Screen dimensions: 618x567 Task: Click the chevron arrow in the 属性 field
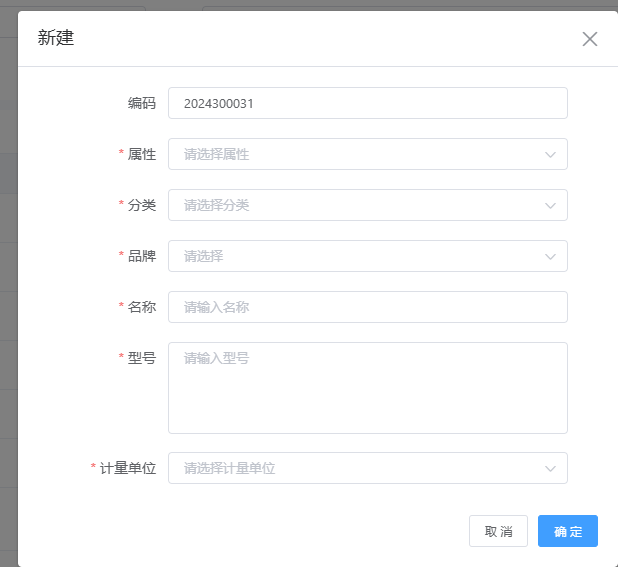point(550,154)
